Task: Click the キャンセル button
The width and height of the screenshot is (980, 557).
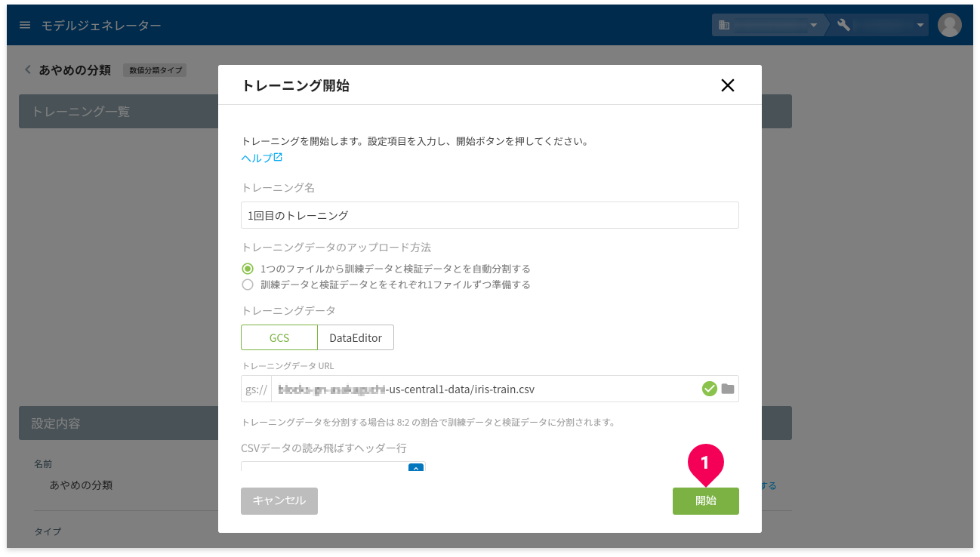Action: (x=279, y=500)
